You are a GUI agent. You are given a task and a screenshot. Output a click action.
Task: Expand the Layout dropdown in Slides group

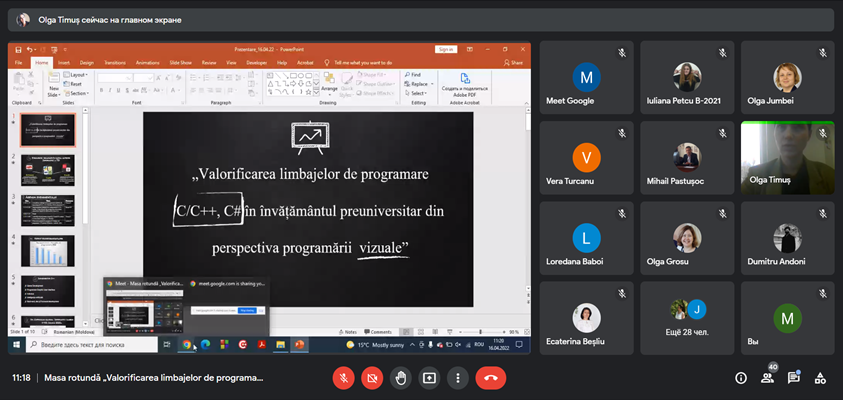77,75
